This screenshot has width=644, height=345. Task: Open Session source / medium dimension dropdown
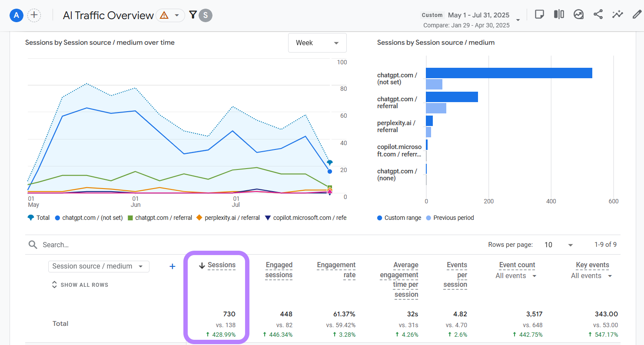point(99,266)
